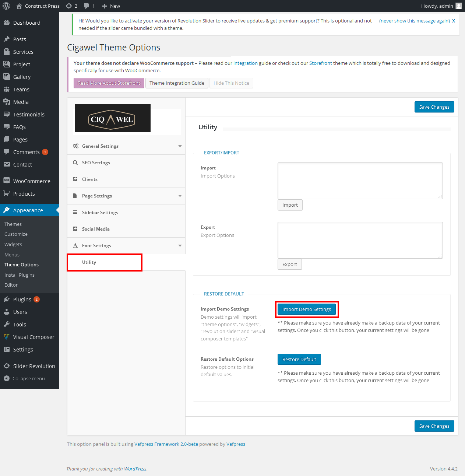
Task: Open the WooCommerce sidebar icon
Action: (7, 181)
